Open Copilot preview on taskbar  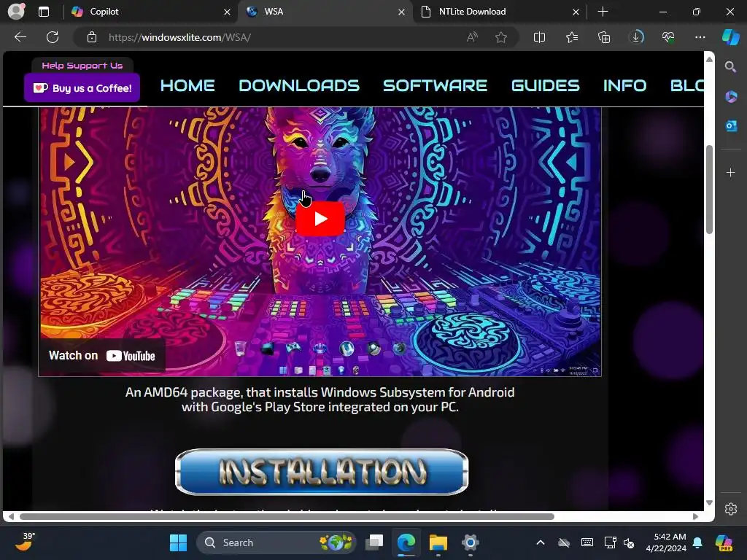(x=724, y=542)
